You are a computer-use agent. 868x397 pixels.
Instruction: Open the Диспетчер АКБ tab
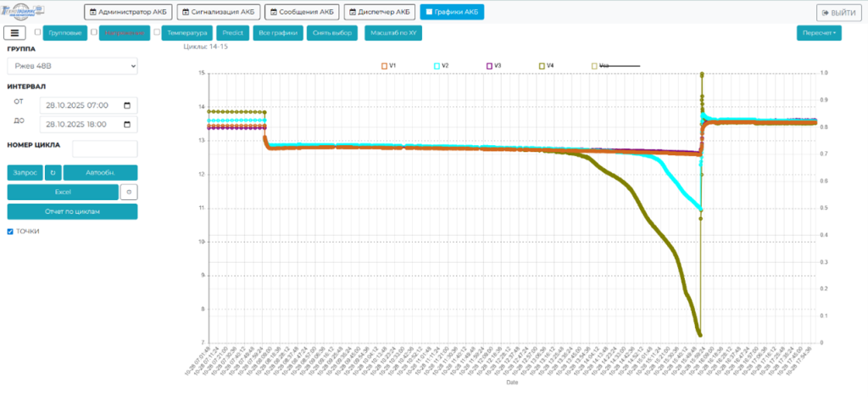click(378, 12)
